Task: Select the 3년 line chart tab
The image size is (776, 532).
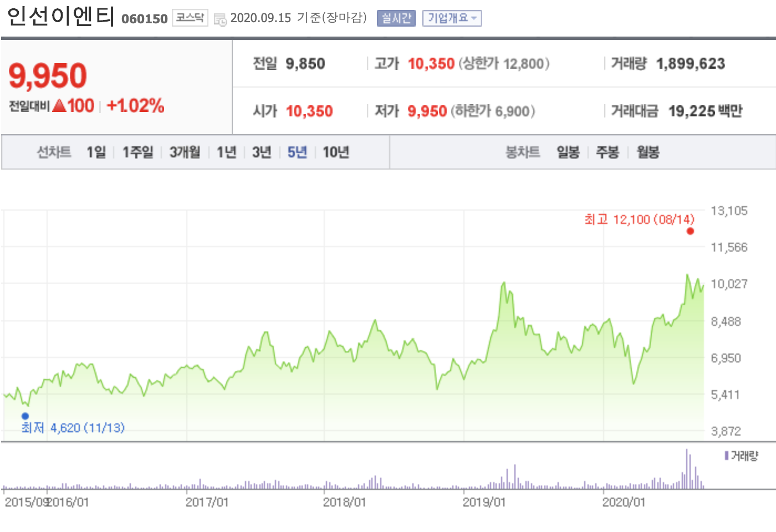Action: tap(262, 152)
